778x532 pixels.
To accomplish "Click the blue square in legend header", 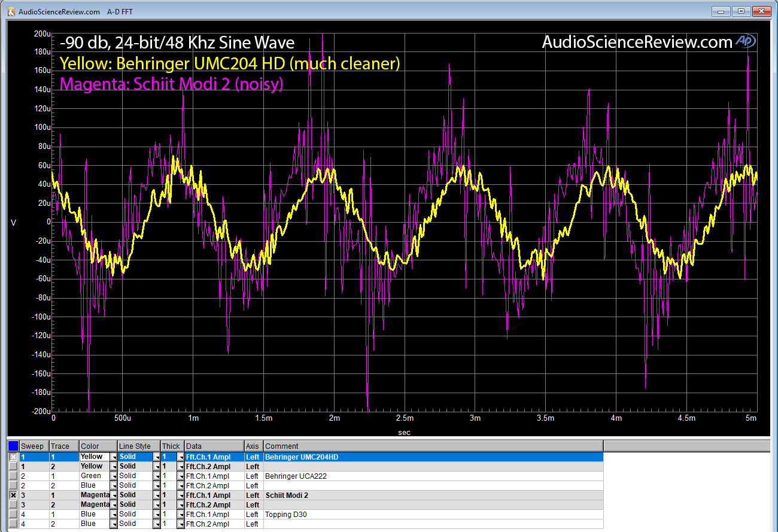I will tap(13, 446).
